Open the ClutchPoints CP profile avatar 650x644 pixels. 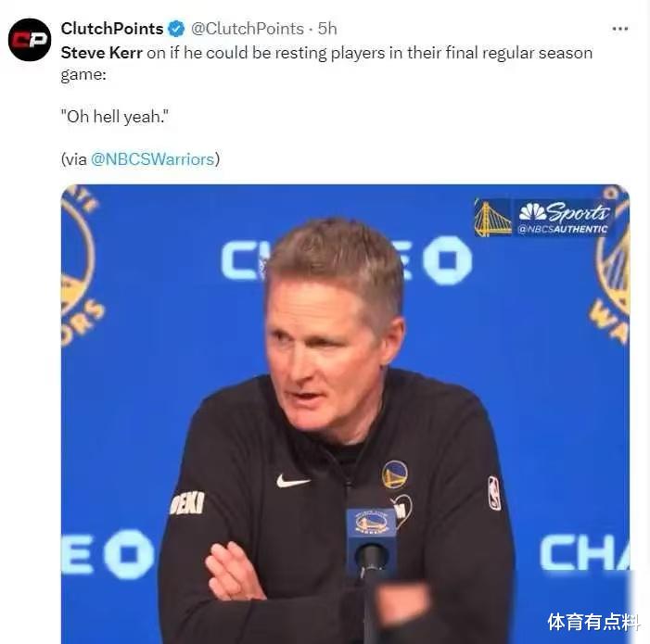click(x=30, y=40)
